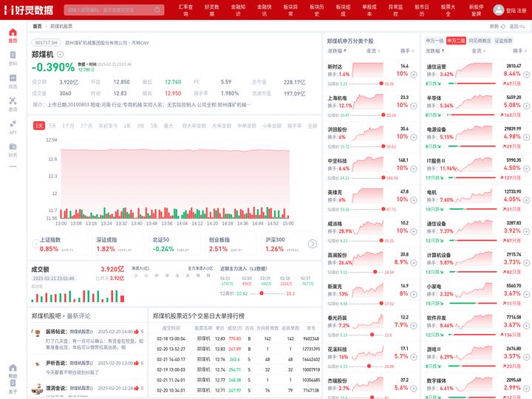Select the 年初至今 chart range
The height and width of the screenshot is (399, 532).
[x=108, y=126]
